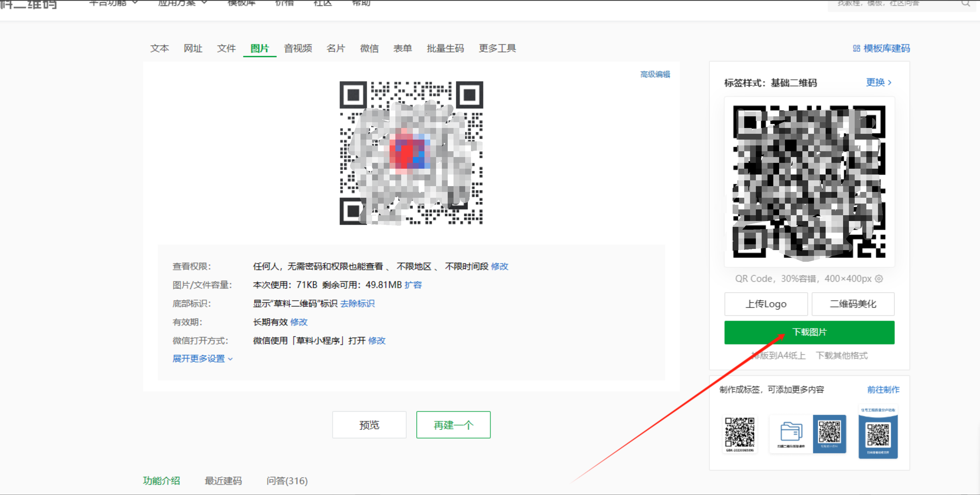This screenshot has height=495, width=980.
Task: Click the chevron next to 更换
Action: 890,83
